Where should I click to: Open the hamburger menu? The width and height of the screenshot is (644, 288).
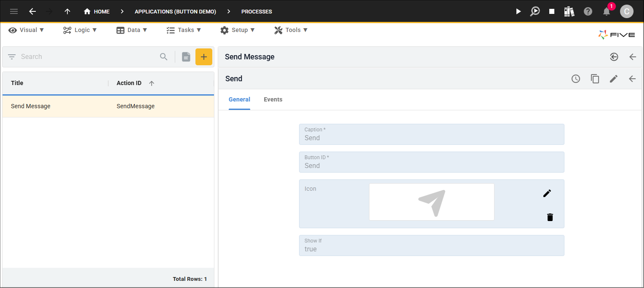pyautogui.click(x=14, y=11)
